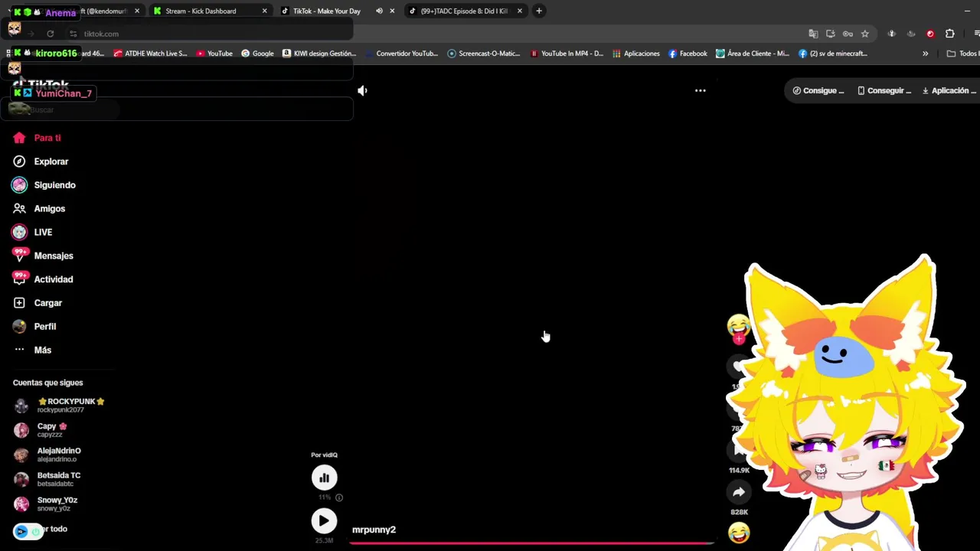Open mrpunny2 creator name link

374,530
